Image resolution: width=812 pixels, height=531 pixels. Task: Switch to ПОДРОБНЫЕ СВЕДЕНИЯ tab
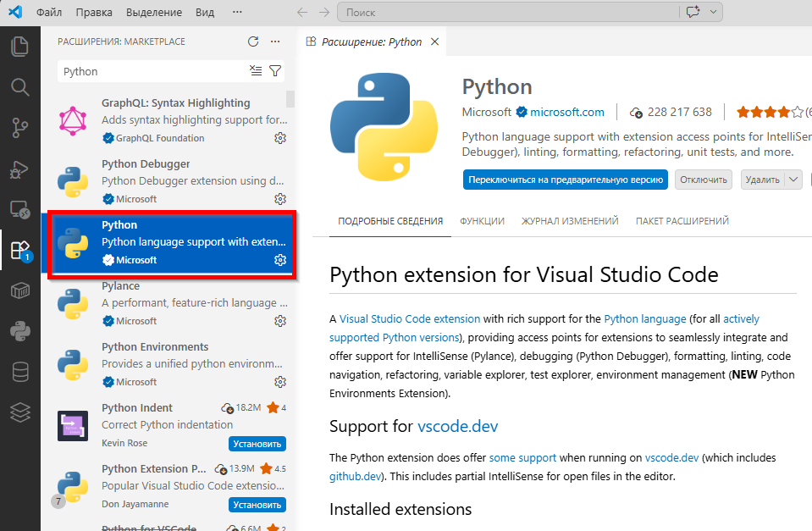click(390, 221)
